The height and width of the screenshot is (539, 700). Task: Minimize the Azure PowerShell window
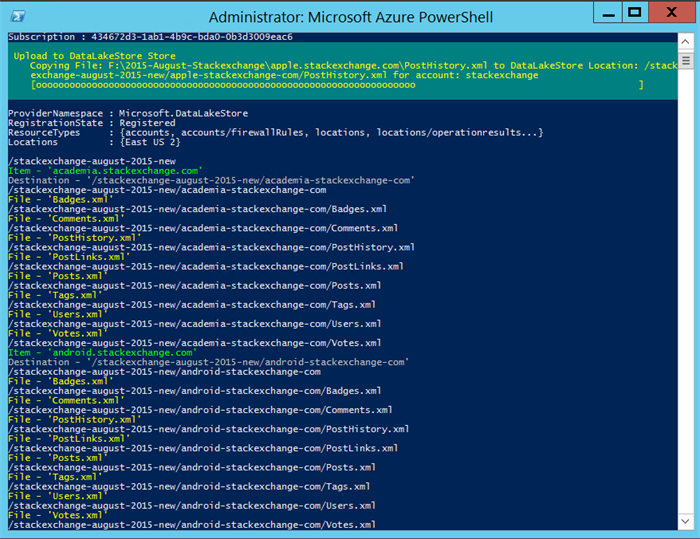click(606, 12)
